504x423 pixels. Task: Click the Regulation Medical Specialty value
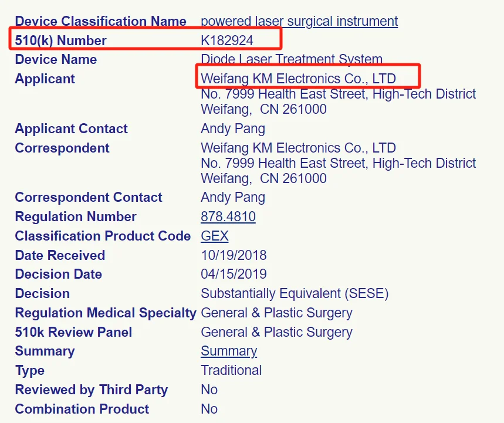point(276,313)
